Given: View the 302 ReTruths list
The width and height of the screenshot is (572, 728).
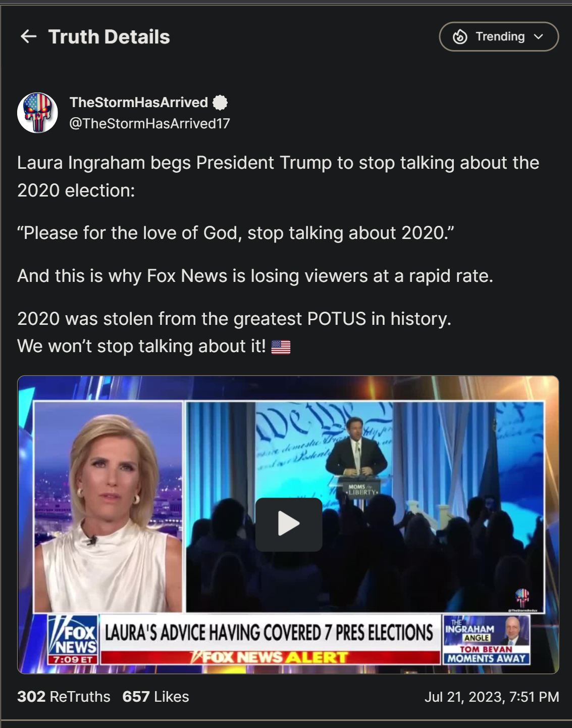Looking at the screenshot, I should point(64,697).
